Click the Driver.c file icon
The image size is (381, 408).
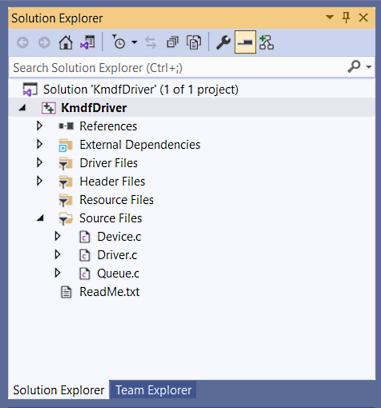point(85,255)
